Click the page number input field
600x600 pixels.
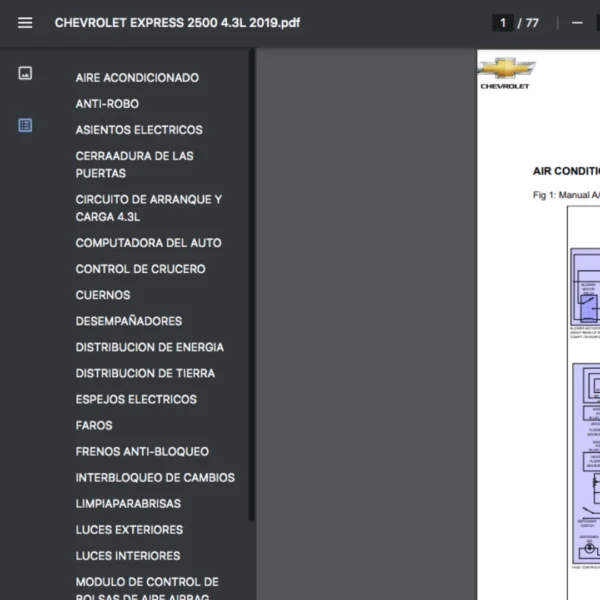pyautogui.click(x=503, y=23)
